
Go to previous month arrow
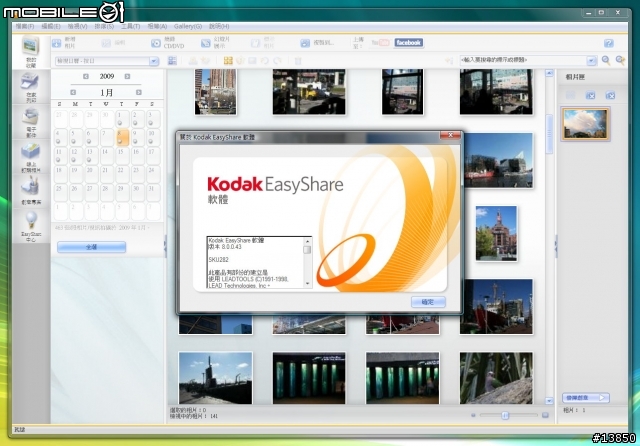click(x=73, y=92)
